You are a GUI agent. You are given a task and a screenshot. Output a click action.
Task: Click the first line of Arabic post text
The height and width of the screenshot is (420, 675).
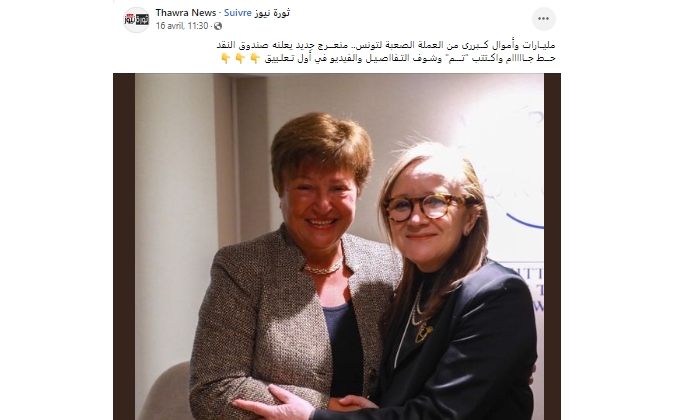386,45
